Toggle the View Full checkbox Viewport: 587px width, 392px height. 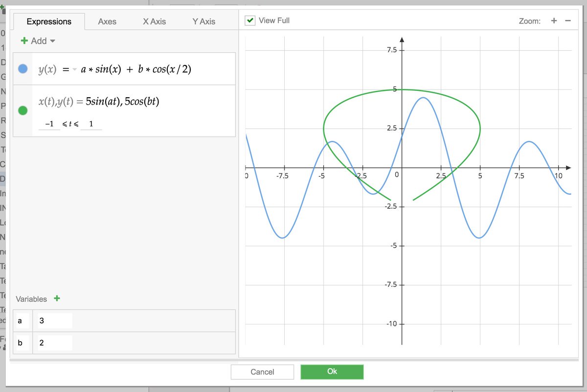250,21
